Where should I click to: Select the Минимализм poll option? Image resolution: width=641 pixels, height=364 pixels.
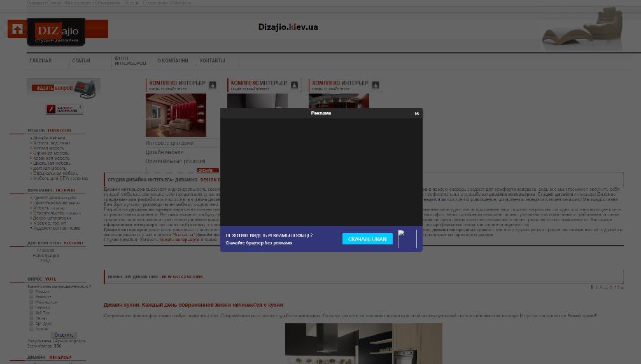[x=31, y=302]
